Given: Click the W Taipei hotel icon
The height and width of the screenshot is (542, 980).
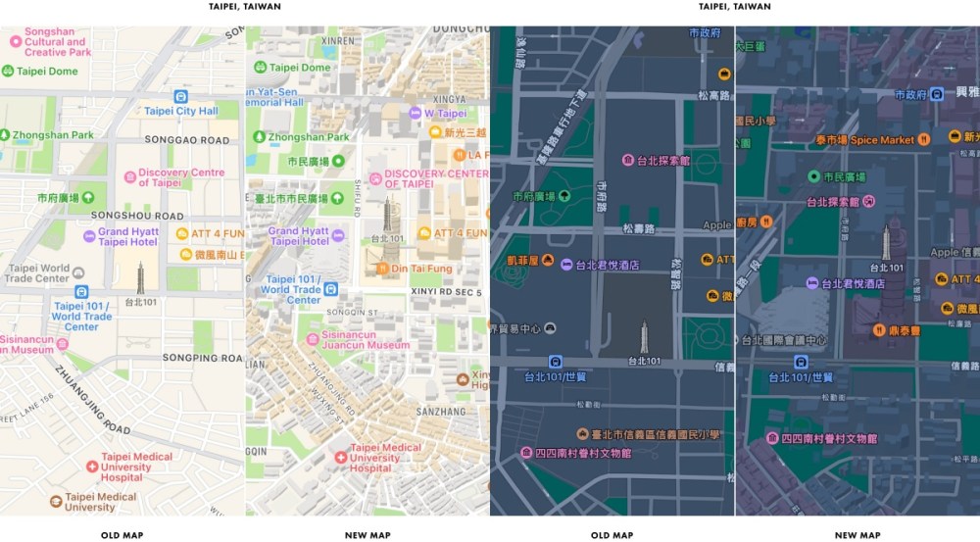Looking at the screenshot, I should 416,113.
